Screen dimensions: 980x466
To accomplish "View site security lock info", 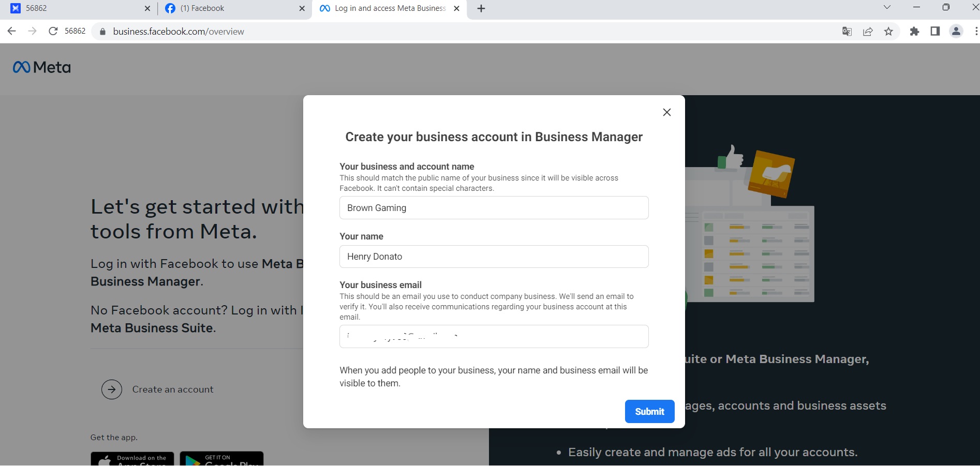I will pyautogui.click(x=102, y=32).
